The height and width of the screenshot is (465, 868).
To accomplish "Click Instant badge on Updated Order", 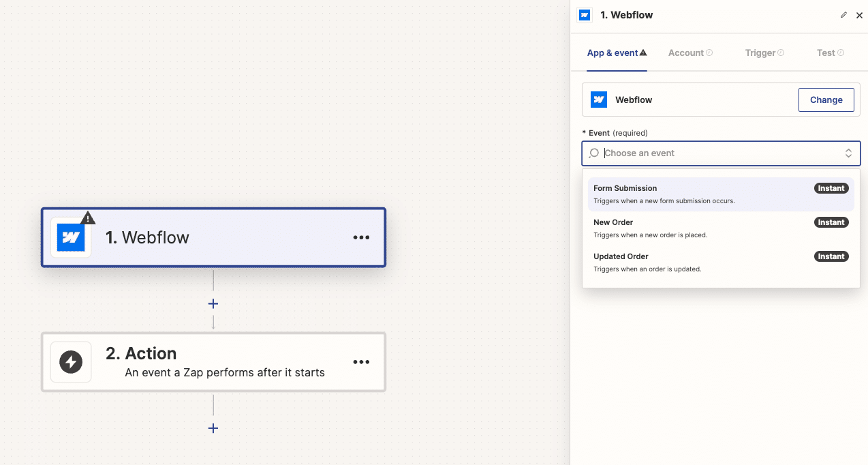I will point(831,256).
